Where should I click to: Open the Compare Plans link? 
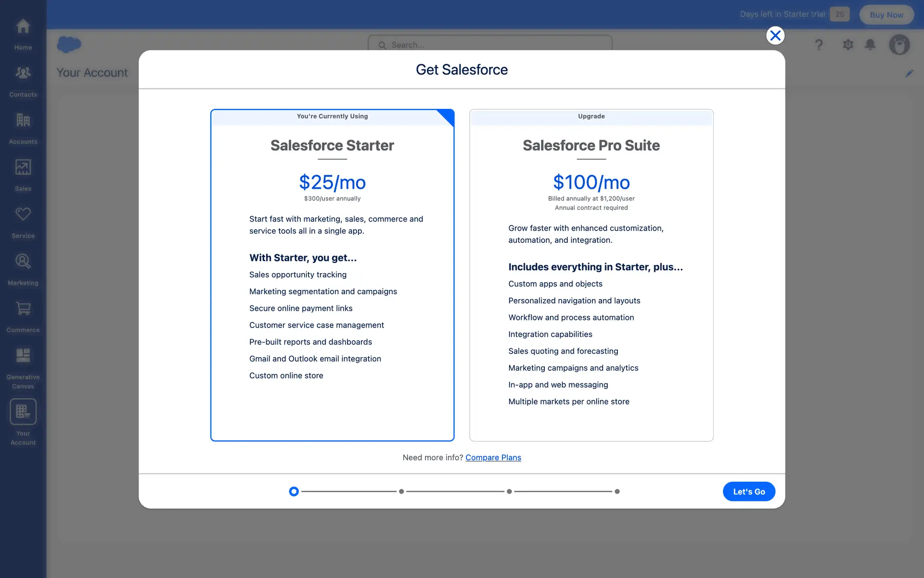click(493, 458)
